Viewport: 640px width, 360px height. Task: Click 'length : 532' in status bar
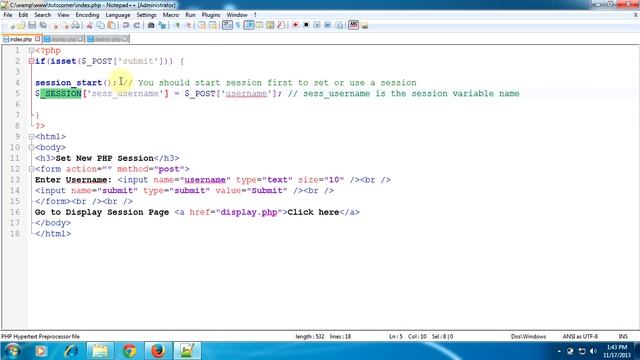click(309, 336)
